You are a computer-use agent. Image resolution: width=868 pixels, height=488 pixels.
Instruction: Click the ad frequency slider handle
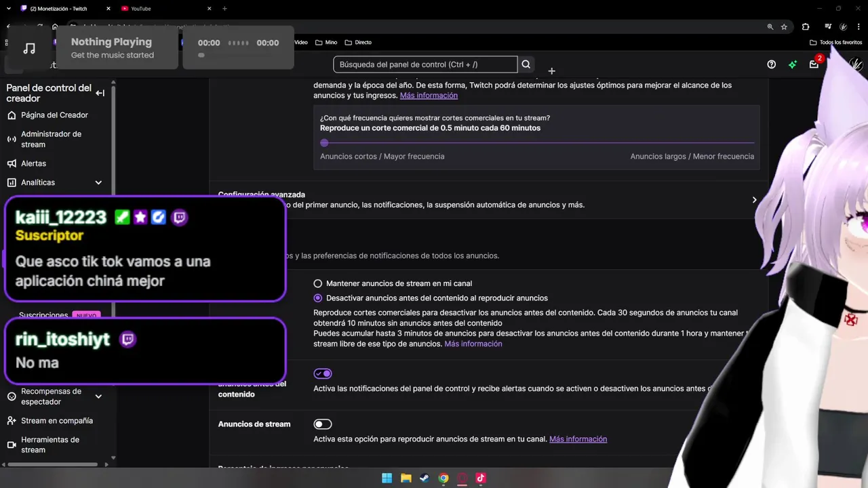(324, 143)
